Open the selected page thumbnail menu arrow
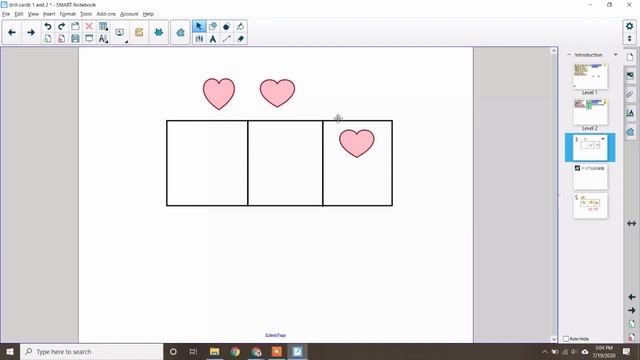 (603, 139)
